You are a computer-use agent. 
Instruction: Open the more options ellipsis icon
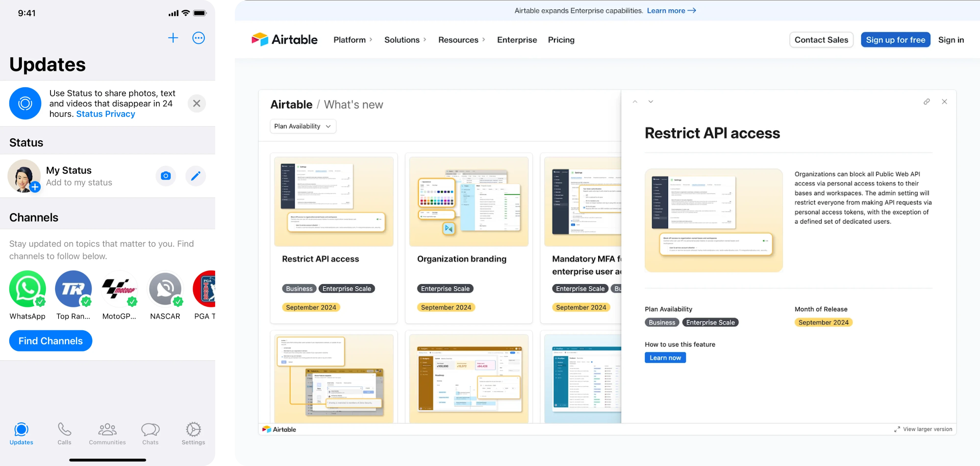(199, 38)
